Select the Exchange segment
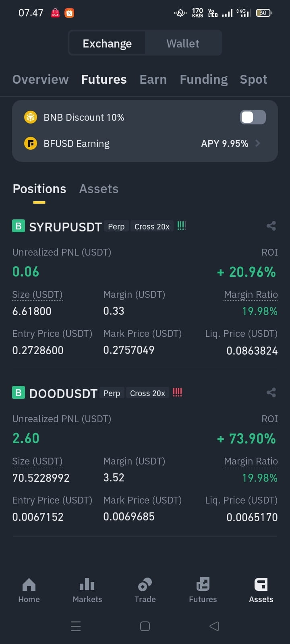The width and height of the screenshot is (290, 644). coord(107,43)
